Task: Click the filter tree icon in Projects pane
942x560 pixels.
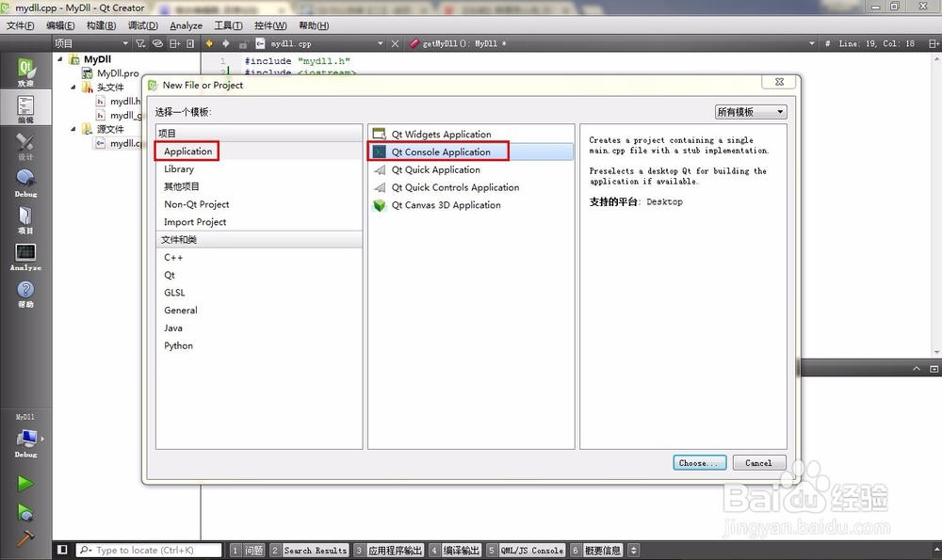Action: [x=140, y=43]
